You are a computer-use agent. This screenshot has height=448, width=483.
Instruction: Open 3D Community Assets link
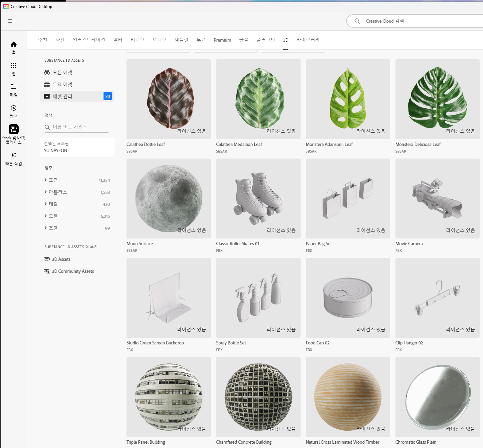point(73,271)
